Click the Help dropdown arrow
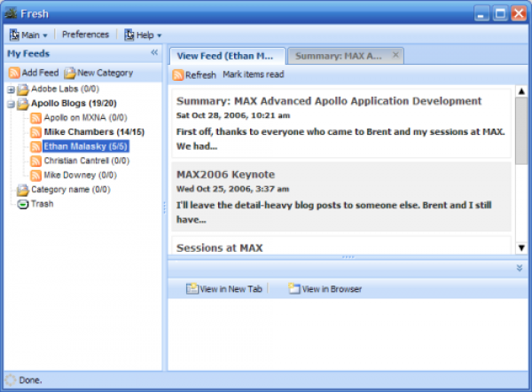Viewport: 532px width, 392px height. 159,35
